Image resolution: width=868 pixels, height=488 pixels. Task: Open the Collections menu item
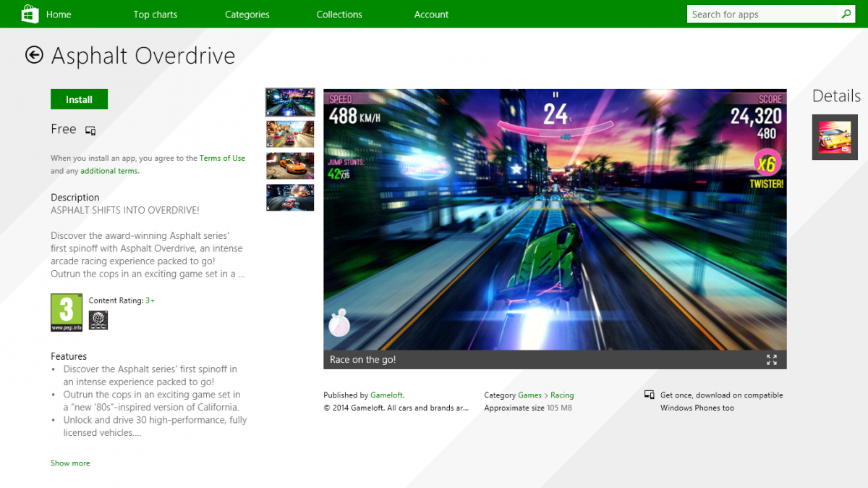[x=339, y=14]
